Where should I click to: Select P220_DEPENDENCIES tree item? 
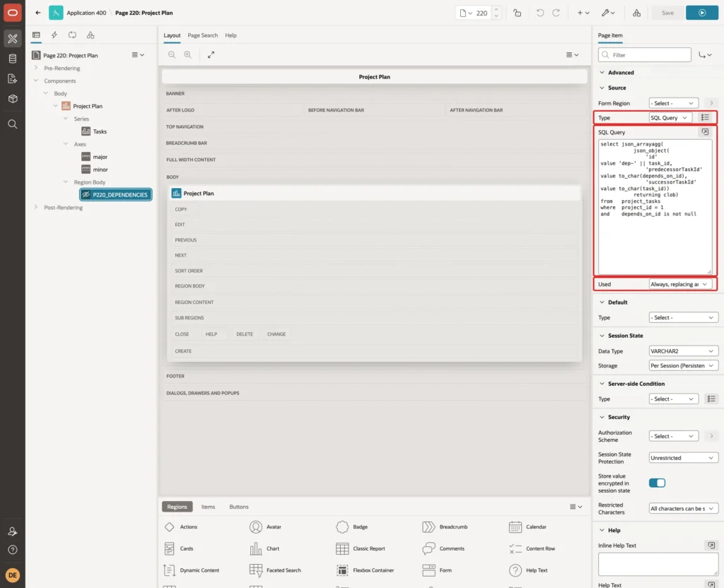(115, 195)
